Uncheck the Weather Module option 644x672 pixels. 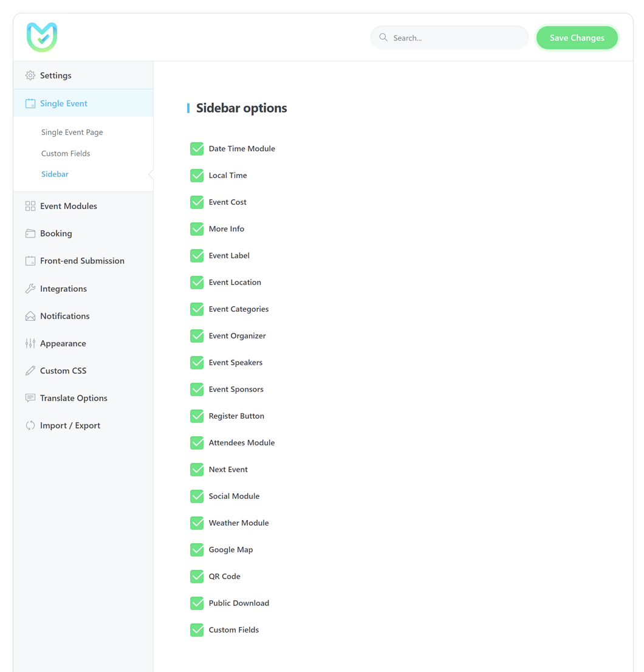197,523
